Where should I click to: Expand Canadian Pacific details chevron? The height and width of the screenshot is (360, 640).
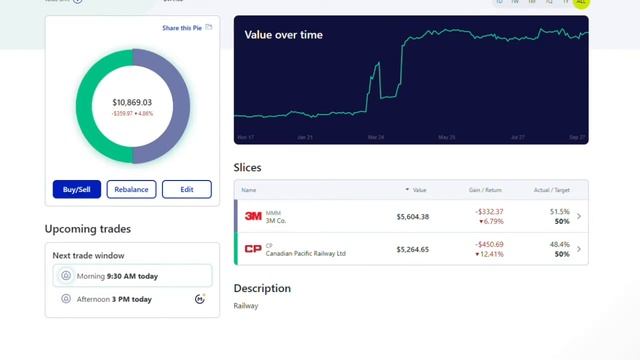pyautogui.click(x=579, y=249)
